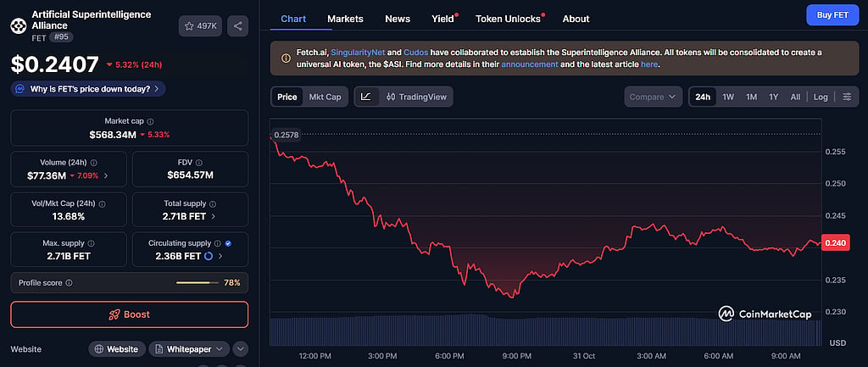This screenshot has height=367, width=868.
Task: Select 1W time range
Action: coord(728,97)
